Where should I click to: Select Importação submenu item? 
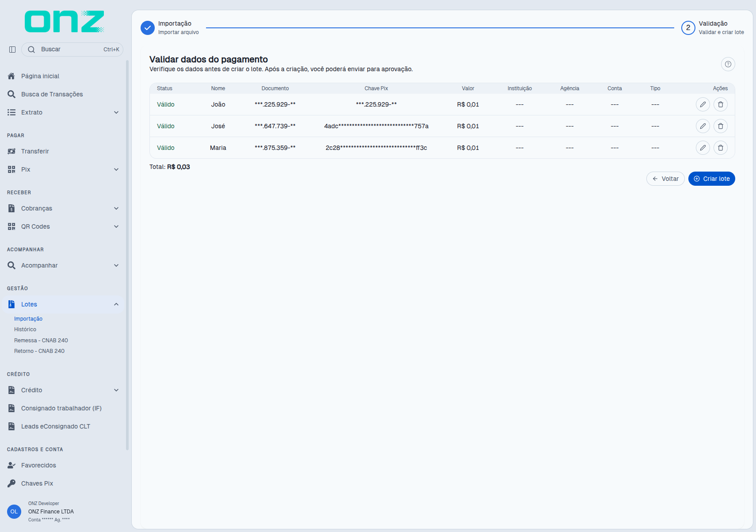point(28,319)
